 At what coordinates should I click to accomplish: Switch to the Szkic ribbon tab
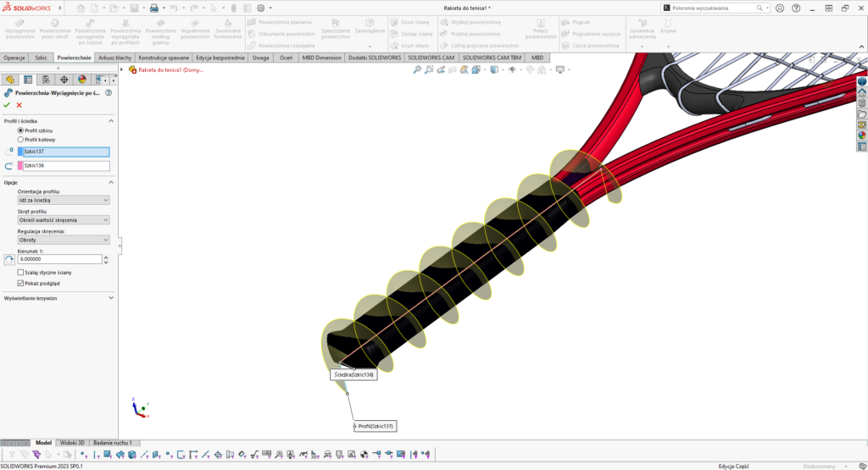pyautogui.click(x=41, y=58)
